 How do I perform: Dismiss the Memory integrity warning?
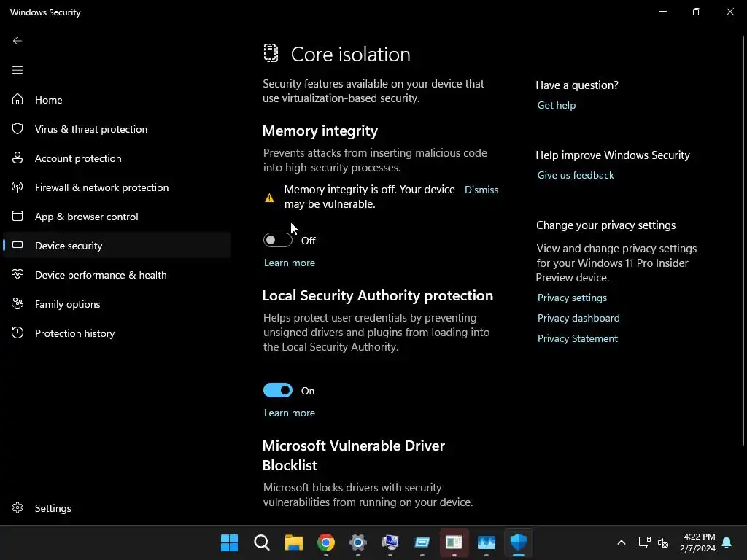tap(481, 190)
